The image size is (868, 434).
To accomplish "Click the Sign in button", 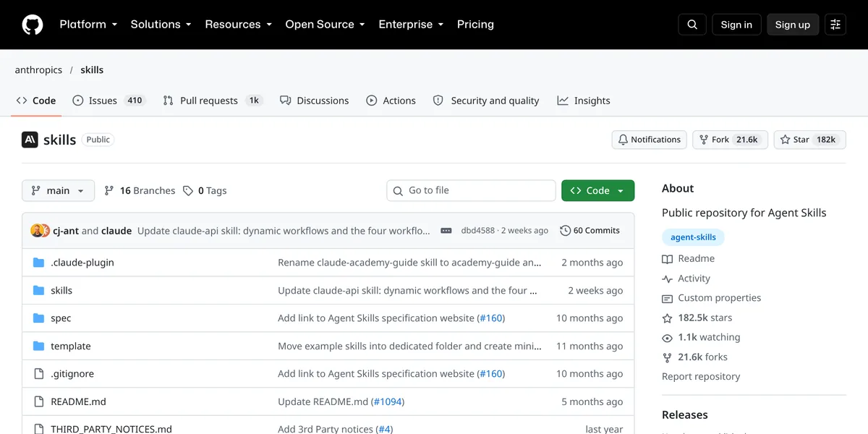I will (736, 25).
